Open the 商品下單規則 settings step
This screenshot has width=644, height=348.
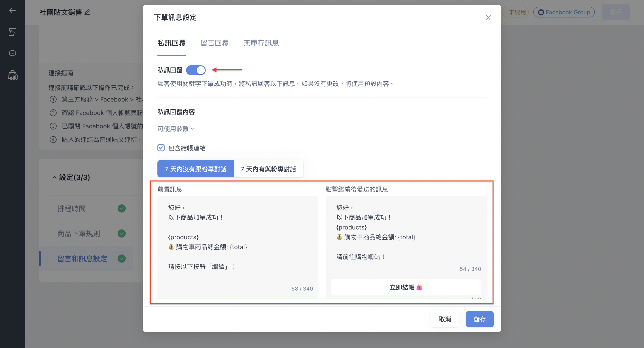coord(86,233)
